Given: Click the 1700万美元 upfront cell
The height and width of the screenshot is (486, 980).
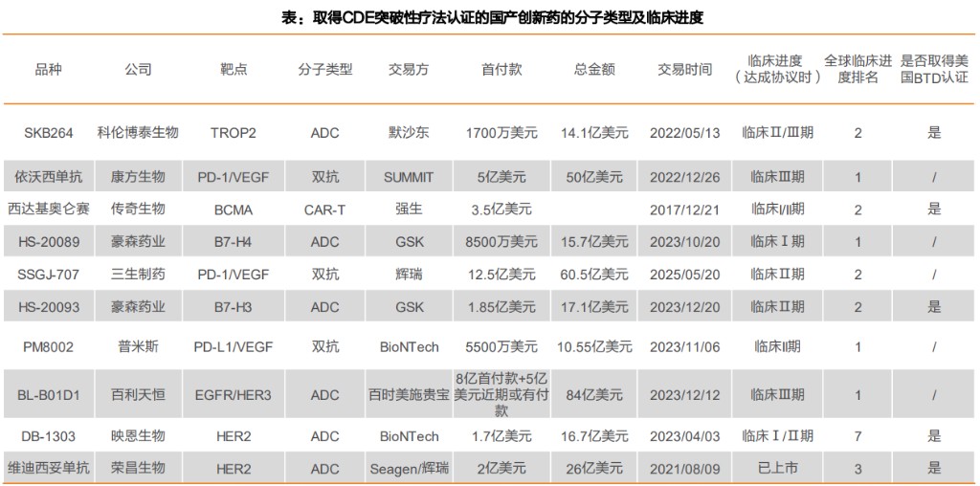Looking at the screenshot, I should coord(501,133).
